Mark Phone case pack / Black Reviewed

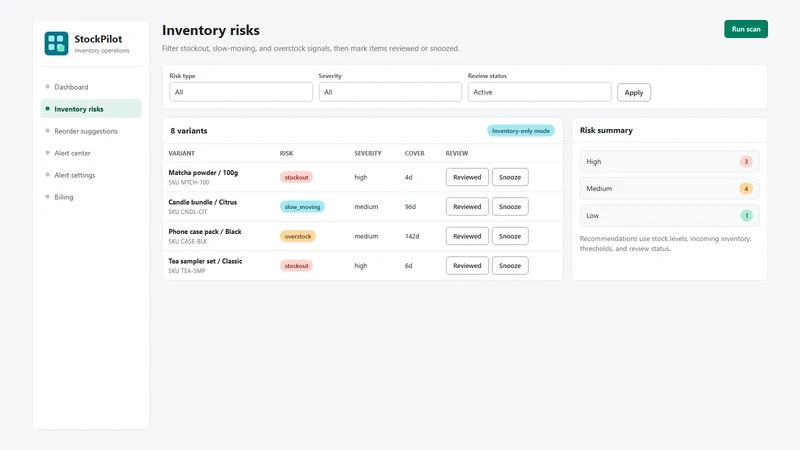click(467, 236)
